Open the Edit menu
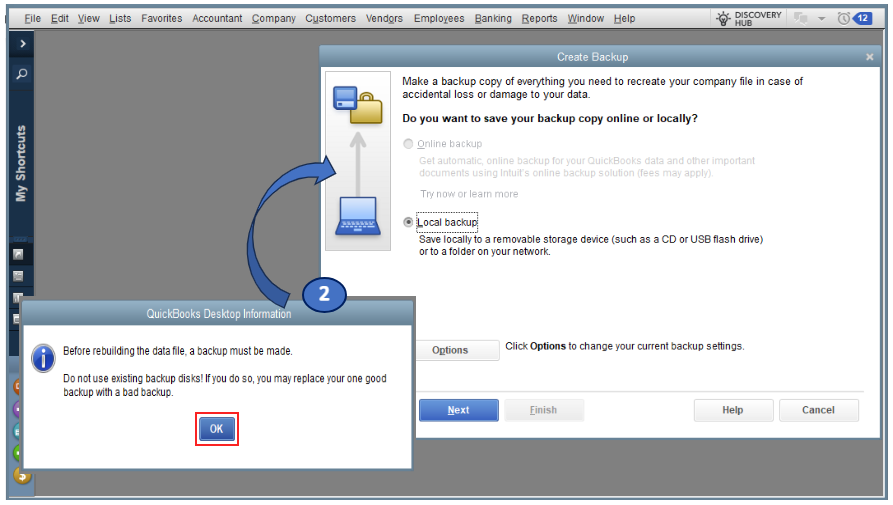 (60, 18)
